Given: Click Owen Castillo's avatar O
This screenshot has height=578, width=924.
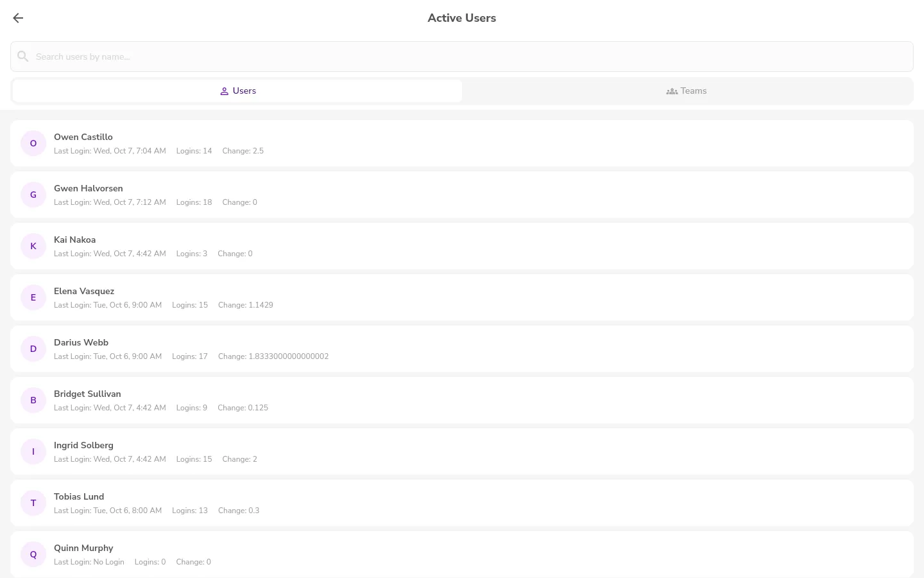Looking at the screenshot, I should click(x=33, y=143).
